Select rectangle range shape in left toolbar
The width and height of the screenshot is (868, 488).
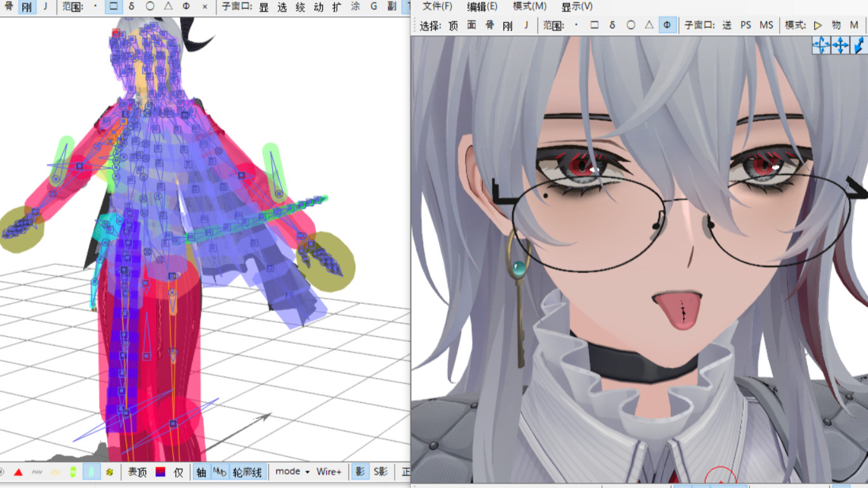coord(114,6)
